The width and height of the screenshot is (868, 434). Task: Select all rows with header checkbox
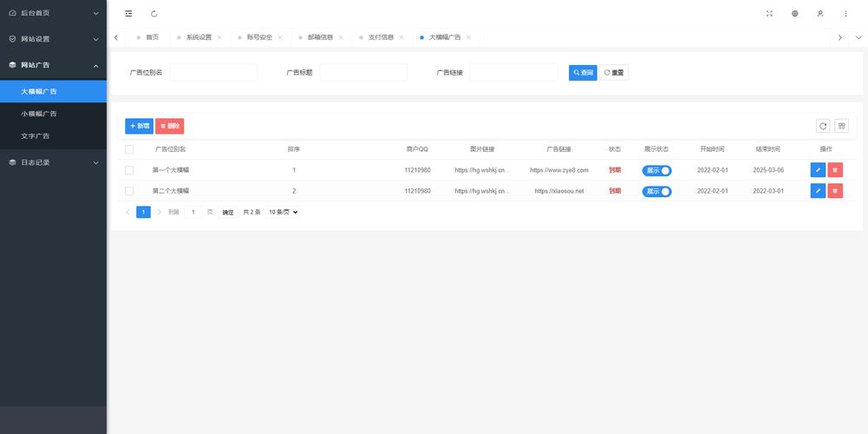click(129, 149)
